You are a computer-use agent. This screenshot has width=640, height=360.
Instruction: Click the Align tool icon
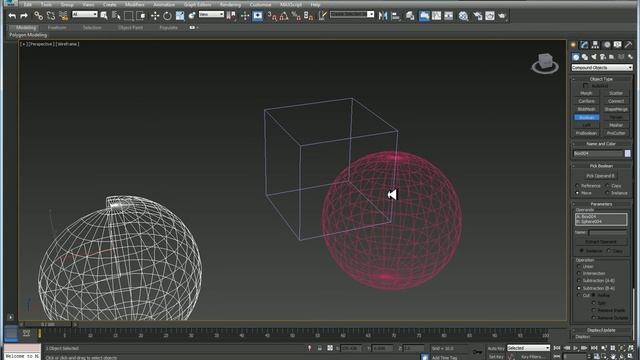[396, 16]
